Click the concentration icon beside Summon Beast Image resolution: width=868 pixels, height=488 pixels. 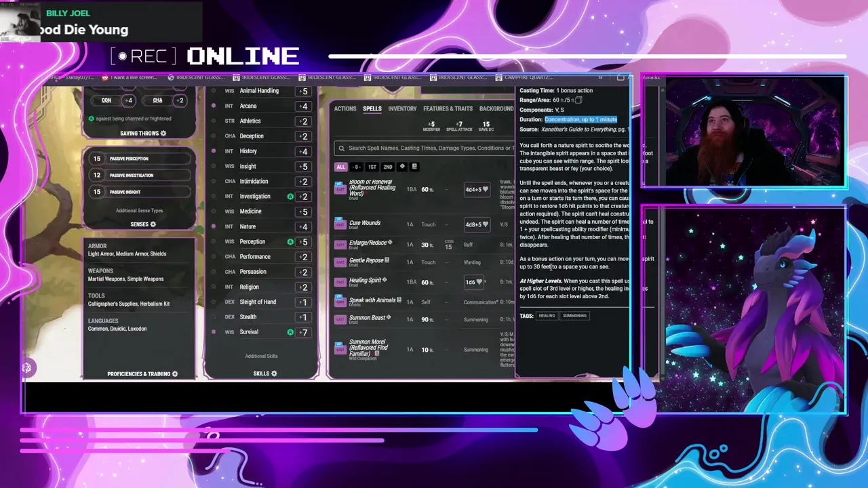389,317
